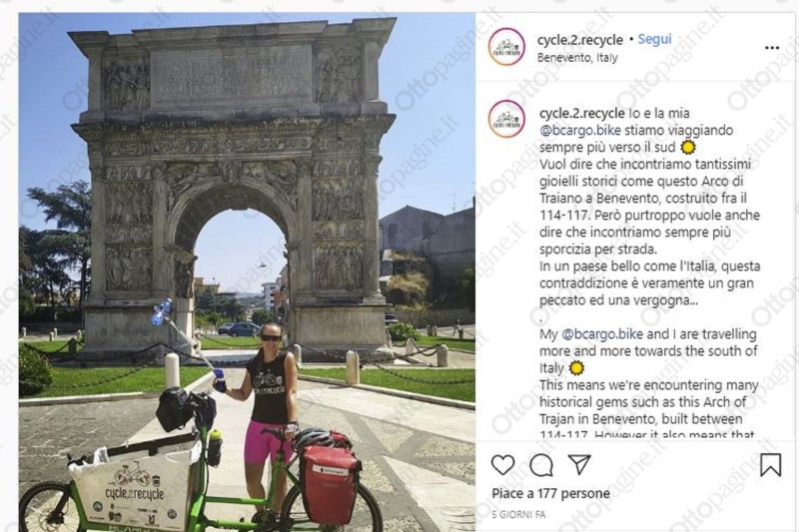
Task: Open the cycle.2.recycle username in caption
Action: pyautogui.click(x=581, y=113)
